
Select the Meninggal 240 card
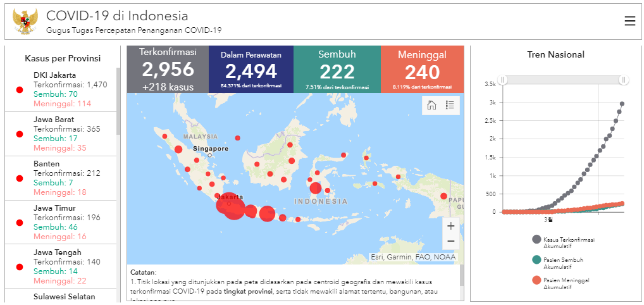(422, 70)
